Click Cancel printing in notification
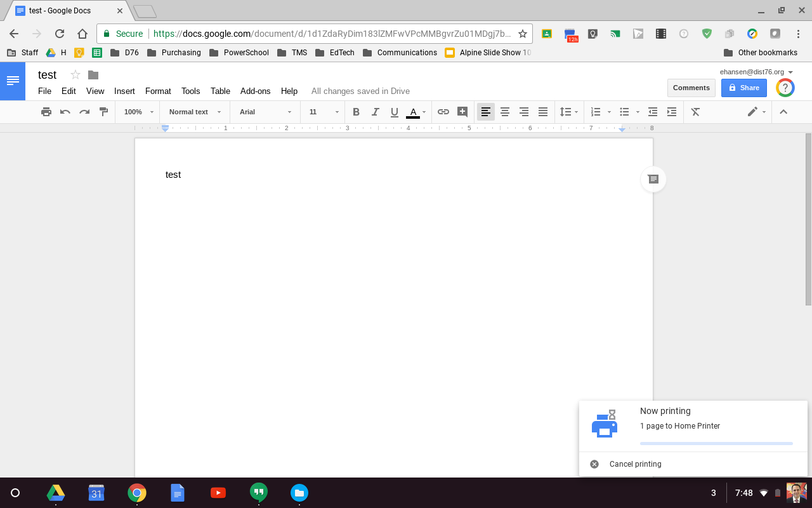The image size is (812, 508). coord(635,464)
